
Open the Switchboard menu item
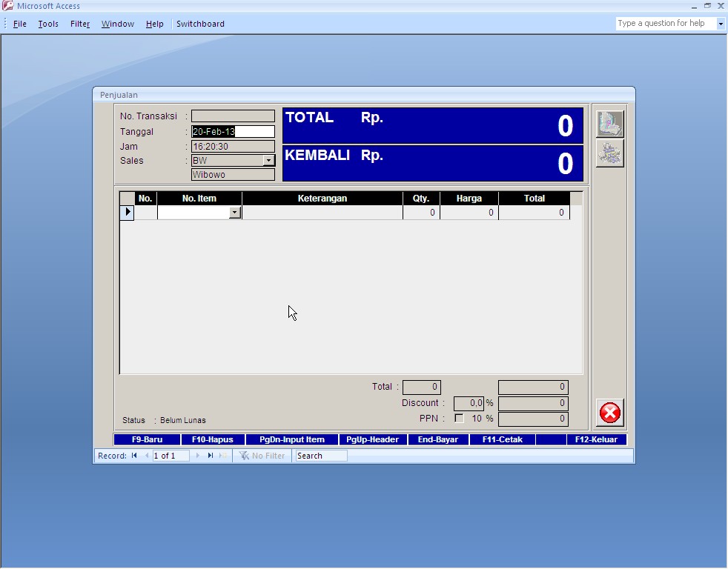200,24
